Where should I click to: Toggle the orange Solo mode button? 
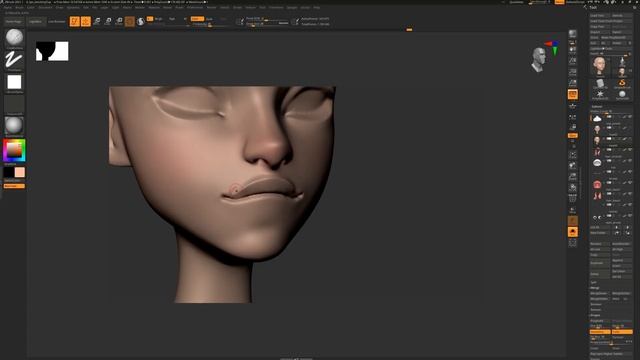[x=573, y=232]
